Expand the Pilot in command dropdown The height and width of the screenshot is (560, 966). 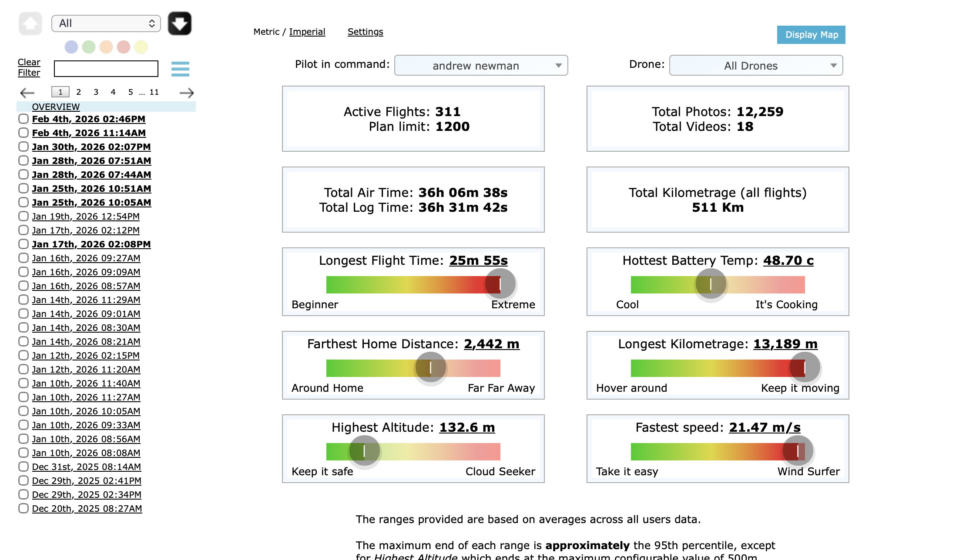481,66
